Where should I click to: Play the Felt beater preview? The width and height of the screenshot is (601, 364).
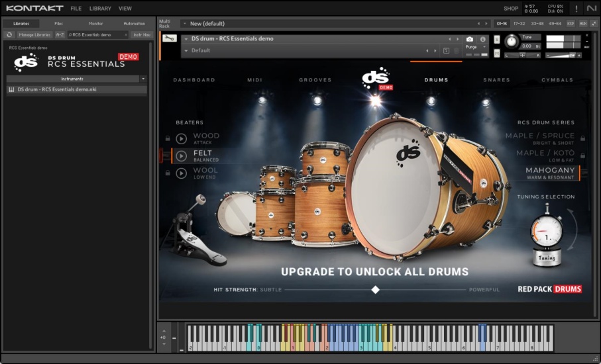click(182, 156)
